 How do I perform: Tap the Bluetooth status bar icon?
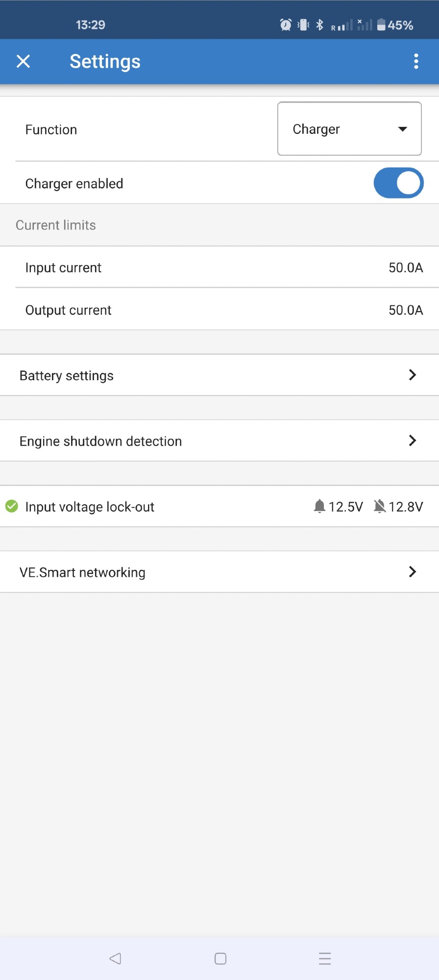tap(320, 25)
